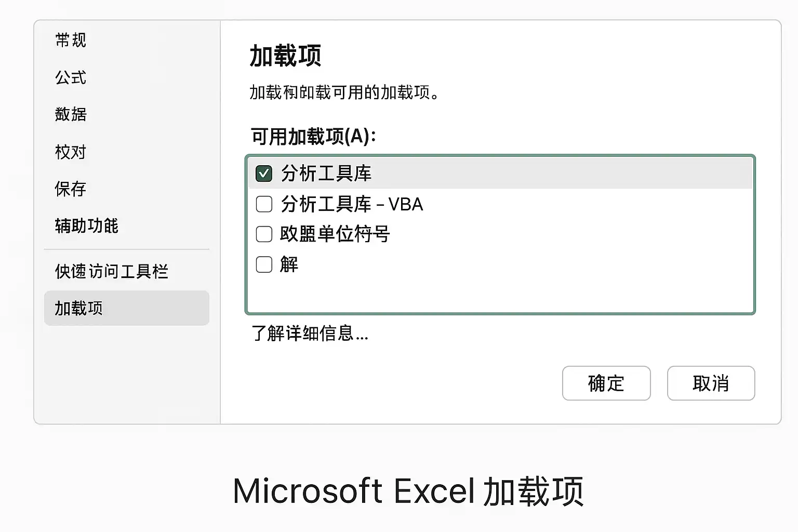The height and width of the screenshot is (532, 798).
Task: Enable the 分析工具库 - VBA checkbox
Action: pos(264,204)
